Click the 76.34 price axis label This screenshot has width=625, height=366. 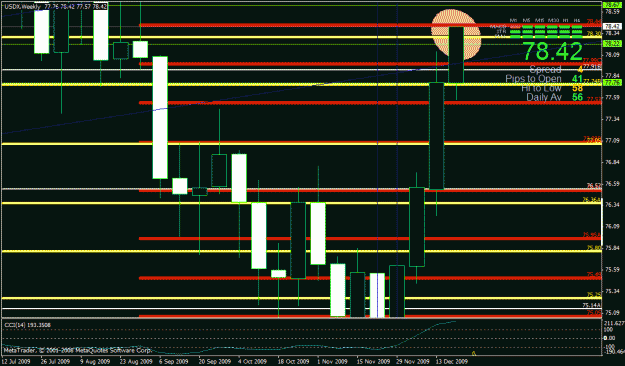(x=612, y=205)
